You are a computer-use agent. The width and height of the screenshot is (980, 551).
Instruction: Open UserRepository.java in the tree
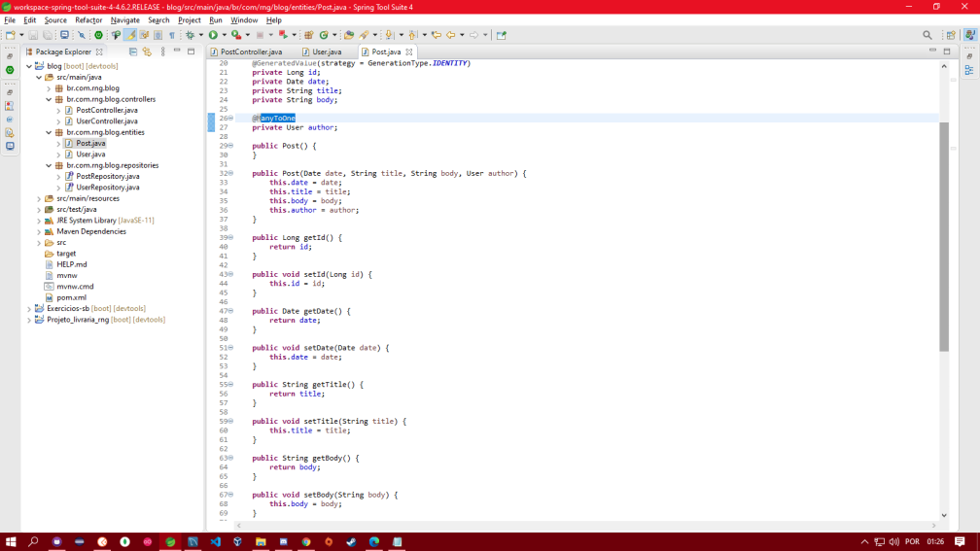click(107, 188)
